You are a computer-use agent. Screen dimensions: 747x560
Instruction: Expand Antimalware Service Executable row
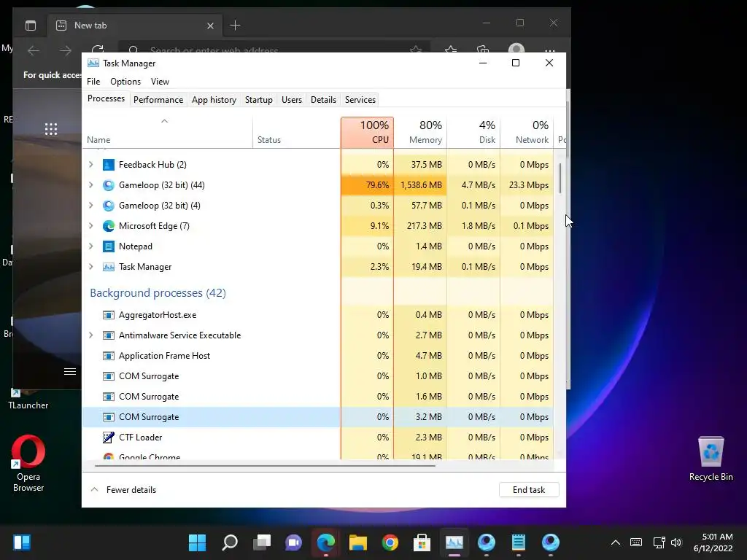91,335
